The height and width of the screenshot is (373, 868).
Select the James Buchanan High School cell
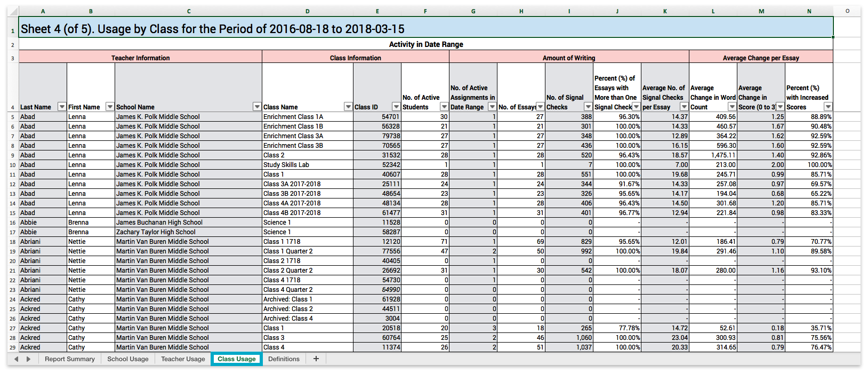tap(188, 223)
